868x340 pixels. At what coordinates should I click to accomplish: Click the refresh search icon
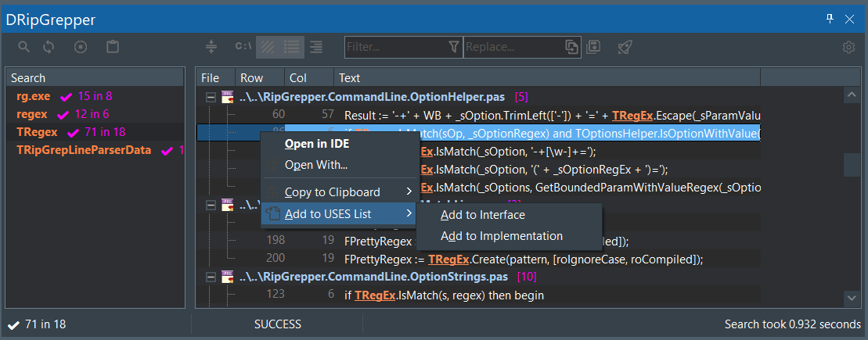point(49,47)
